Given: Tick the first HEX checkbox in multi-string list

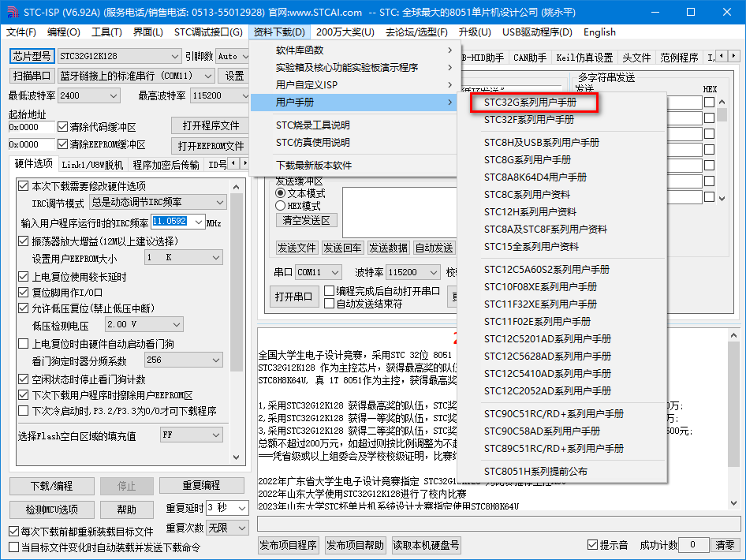Looking at the screenshot, I should click(x=709, y=102).
